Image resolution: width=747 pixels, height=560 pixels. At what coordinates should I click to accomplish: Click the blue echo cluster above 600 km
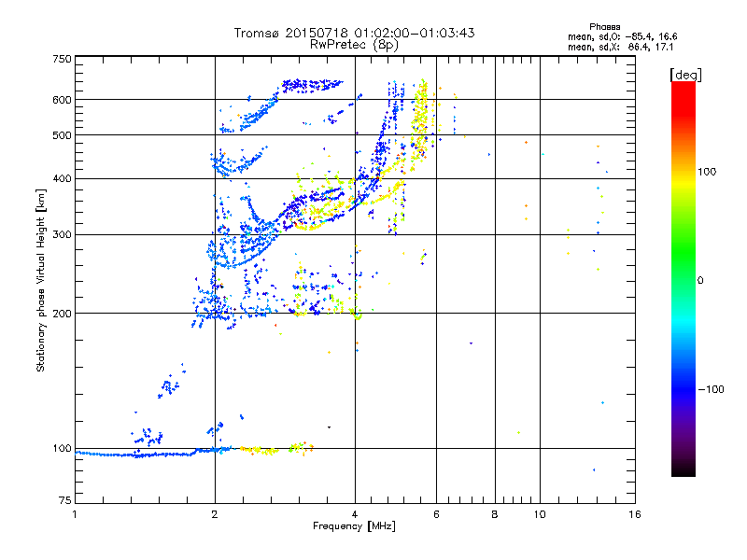click(312, 85)
